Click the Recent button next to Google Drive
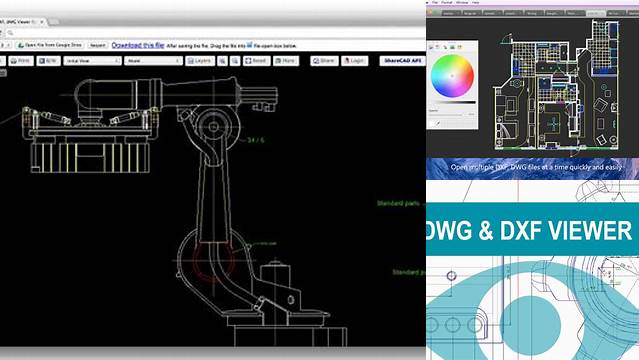This screenshot has height=360, width=639. tap(97, 45)
